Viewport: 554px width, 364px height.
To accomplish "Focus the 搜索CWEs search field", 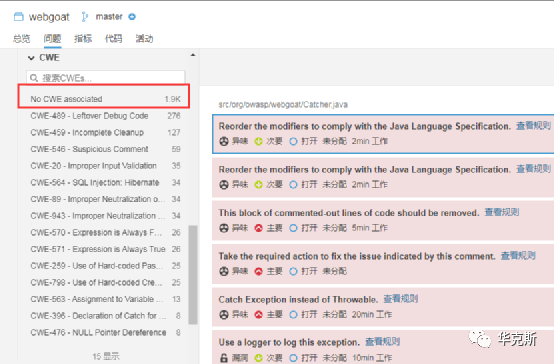I will point(105,78).
